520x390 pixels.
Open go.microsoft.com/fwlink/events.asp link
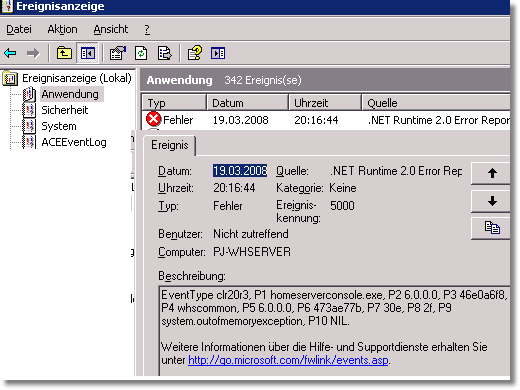[x=288, y=360]
